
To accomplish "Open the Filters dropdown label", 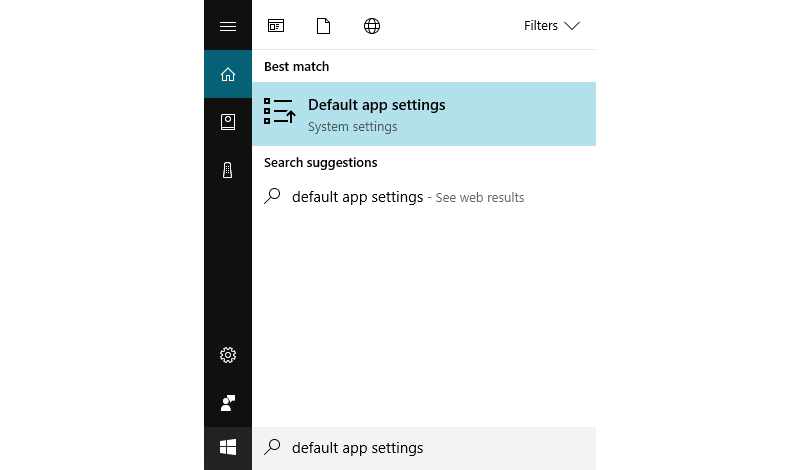I will (541, 26).
